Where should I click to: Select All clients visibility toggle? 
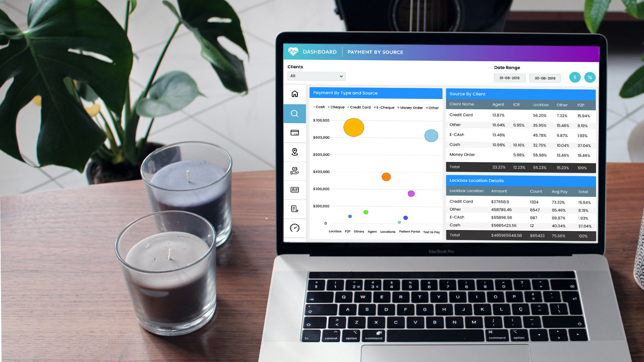pyautogui.click(x=316, y=76)
